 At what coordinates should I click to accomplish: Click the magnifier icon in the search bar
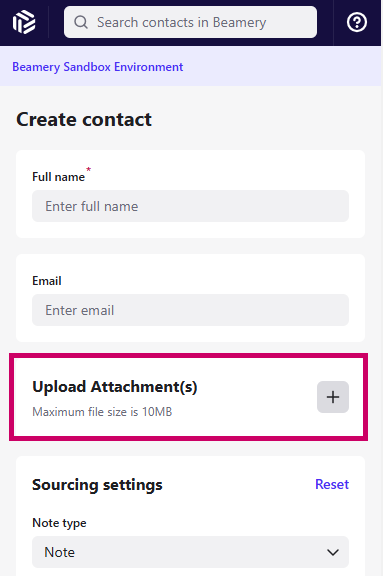pos(81,22)
